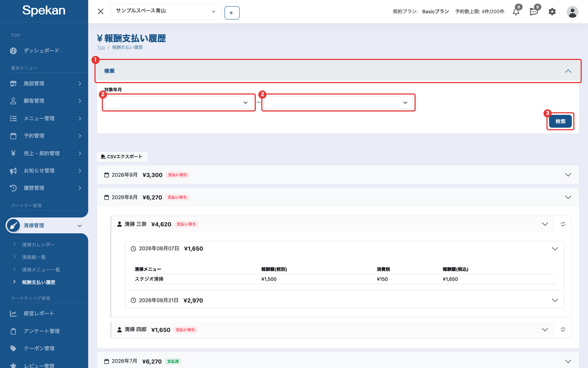588x368 pixels.
Task: Click the plus button beside space selector
Action: coord(232,13)
